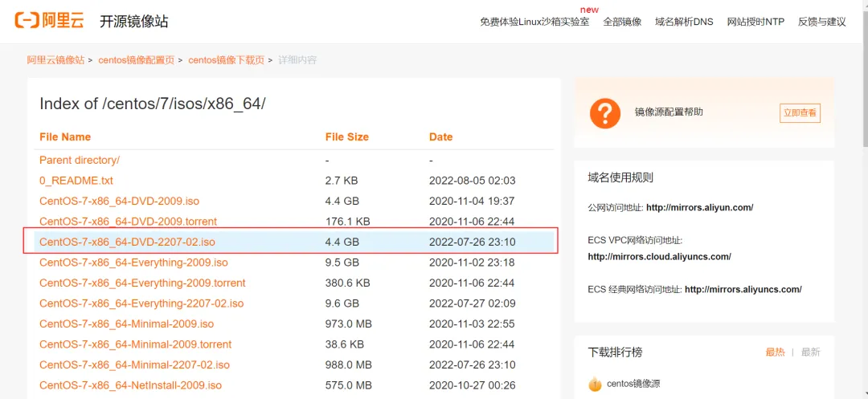Click the http://mirrors.aliyun.com/ address

click(700, 209)
